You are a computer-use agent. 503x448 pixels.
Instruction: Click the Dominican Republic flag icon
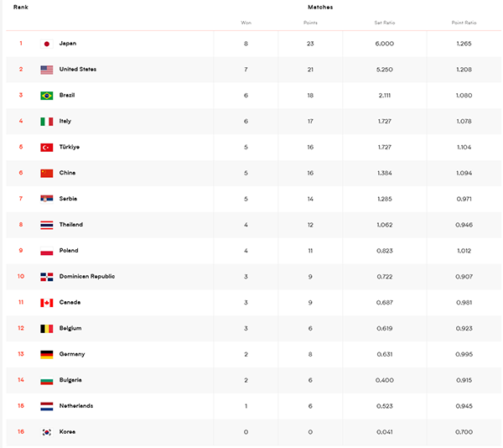click(x=46, y=277)
